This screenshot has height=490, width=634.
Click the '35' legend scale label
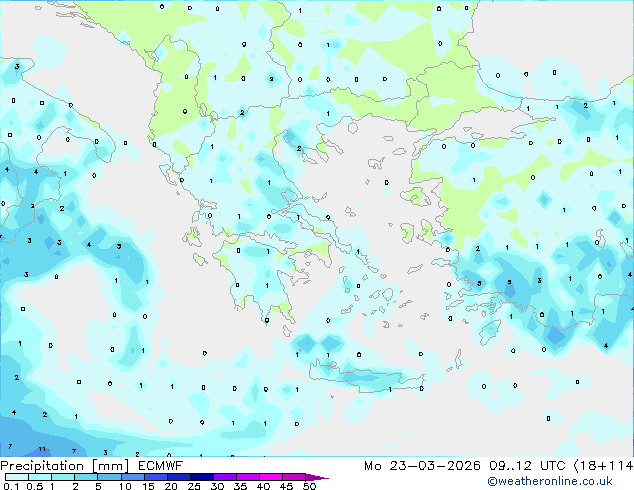tap(241, 486)
